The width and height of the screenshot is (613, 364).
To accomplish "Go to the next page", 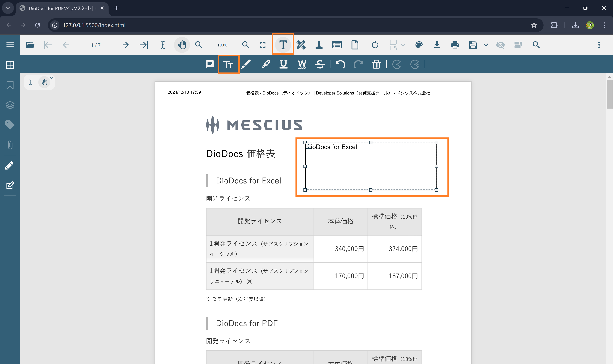I will (125, 45).
